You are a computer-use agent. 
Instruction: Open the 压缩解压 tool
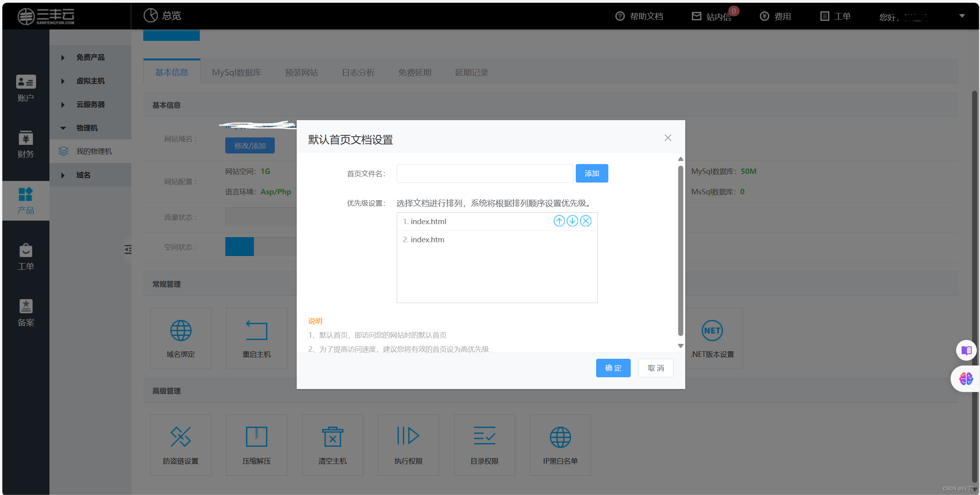click(x=256, y=445)
